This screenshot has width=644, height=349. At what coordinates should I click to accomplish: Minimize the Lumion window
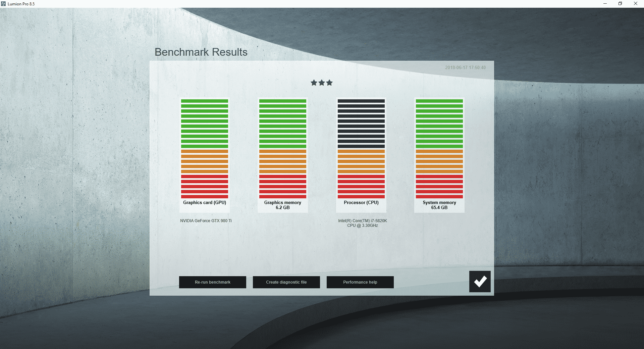point(605,4)
